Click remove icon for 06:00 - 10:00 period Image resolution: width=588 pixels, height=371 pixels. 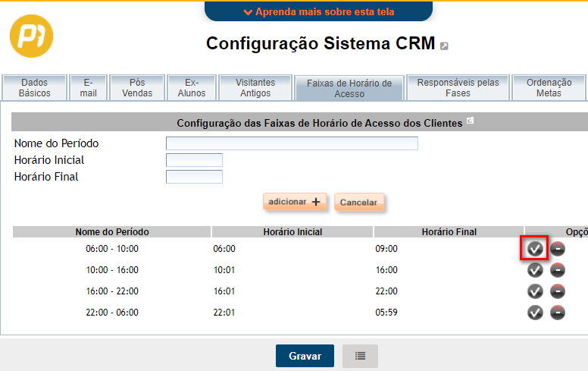point(558,248)
